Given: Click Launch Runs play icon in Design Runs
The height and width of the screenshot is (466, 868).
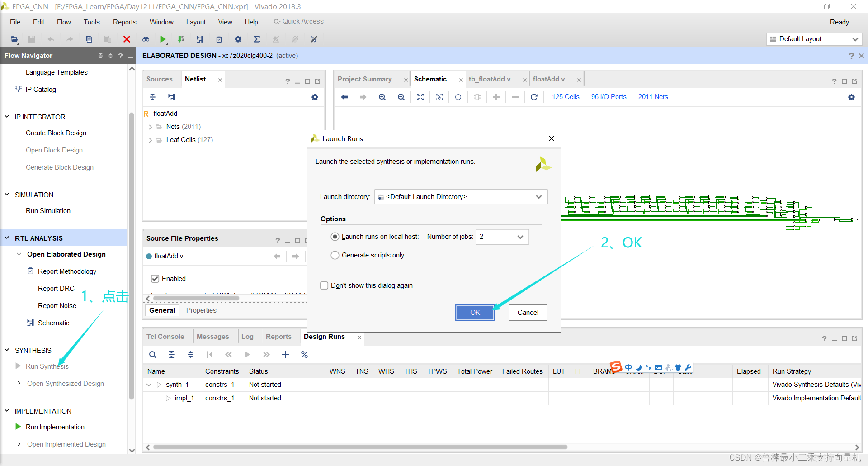Looking at the screenshot, I should 247,355.
